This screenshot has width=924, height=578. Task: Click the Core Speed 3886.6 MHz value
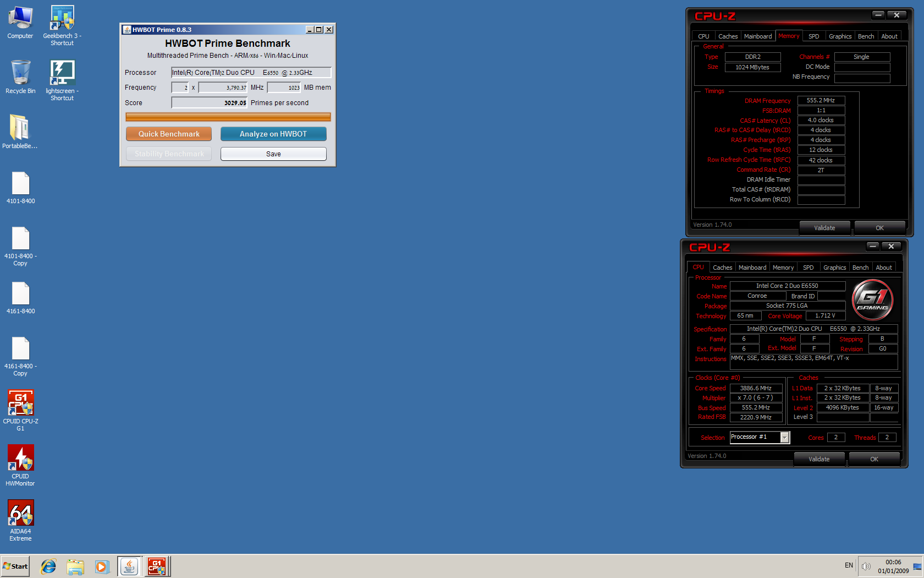[x=756, y=388]
